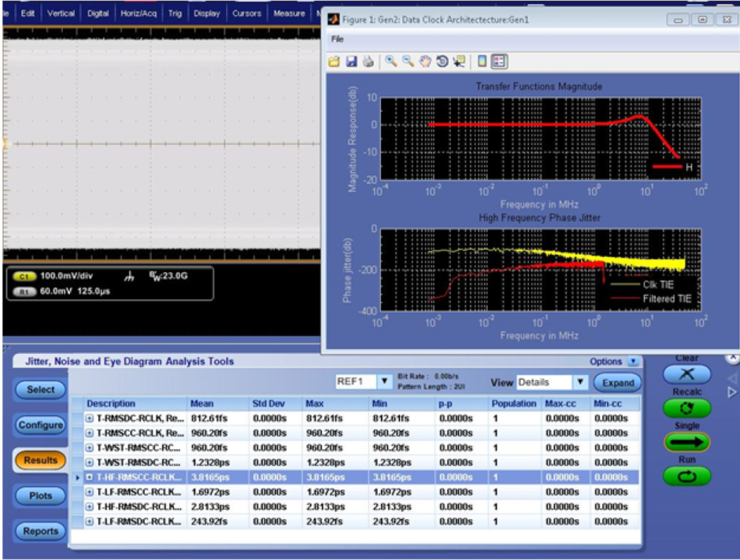The height and width of the screenshot is (560, 740).
Task: Expand the T-HF-RMSCC-RCLK measurement row
Action: click(89, 477)
